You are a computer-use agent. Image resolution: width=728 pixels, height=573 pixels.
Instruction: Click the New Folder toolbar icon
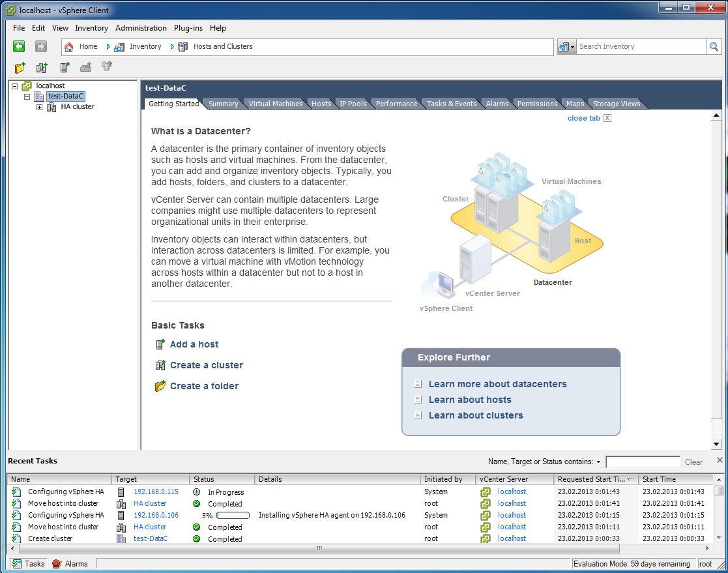click(x=20, y=67)
